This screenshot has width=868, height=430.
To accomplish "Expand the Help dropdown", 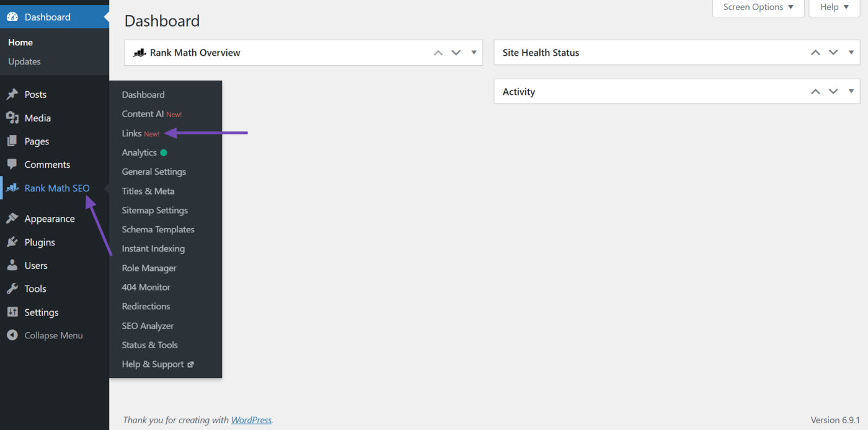I will [833, 7].
